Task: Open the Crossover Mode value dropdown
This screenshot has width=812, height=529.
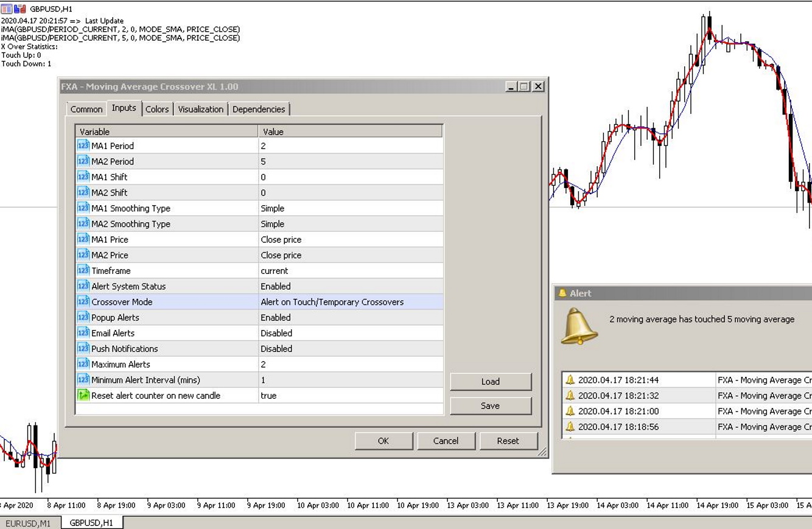Action: 350,302
